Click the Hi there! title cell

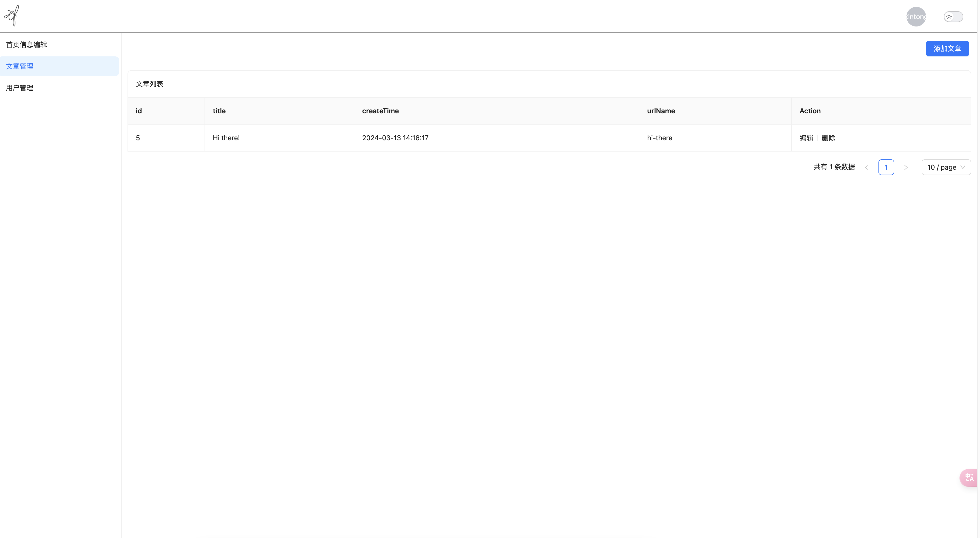point(279,138)
